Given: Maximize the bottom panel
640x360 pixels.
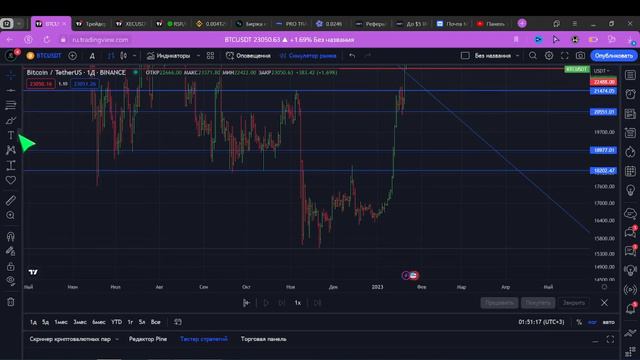Looking at the screenshot, I should (x=610, y=339).
